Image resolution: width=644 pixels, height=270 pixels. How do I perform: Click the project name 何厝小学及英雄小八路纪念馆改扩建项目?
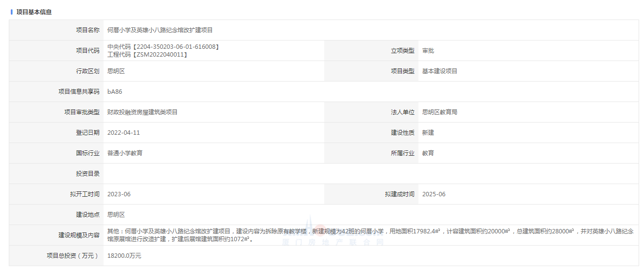point(160,30)
